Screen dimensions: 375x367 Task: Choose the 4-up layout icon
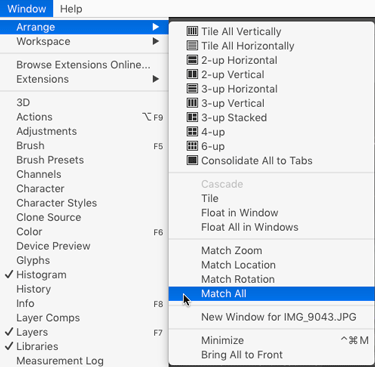tap(192, 132)
